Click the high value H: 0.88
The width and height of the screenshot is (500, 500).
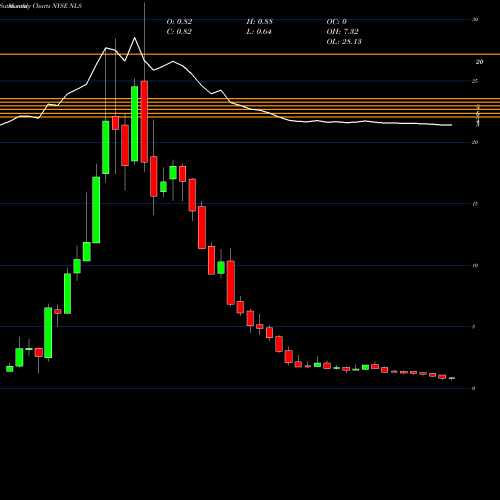pyautogui.click(x=260, y=22)
